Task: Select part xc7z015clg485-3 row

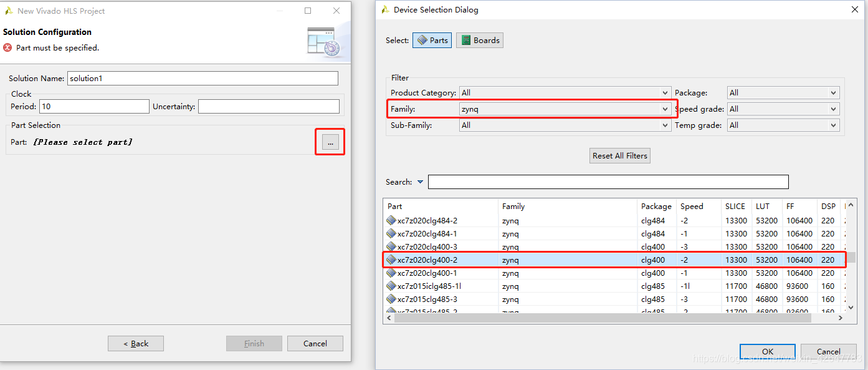Action: [x=614, y=299]
